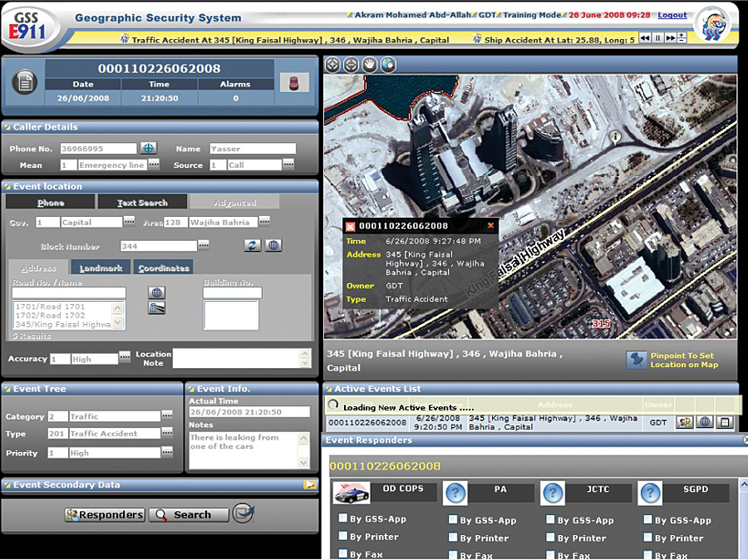
Task: Check By Printer under PA
Action: pos(453,537)
